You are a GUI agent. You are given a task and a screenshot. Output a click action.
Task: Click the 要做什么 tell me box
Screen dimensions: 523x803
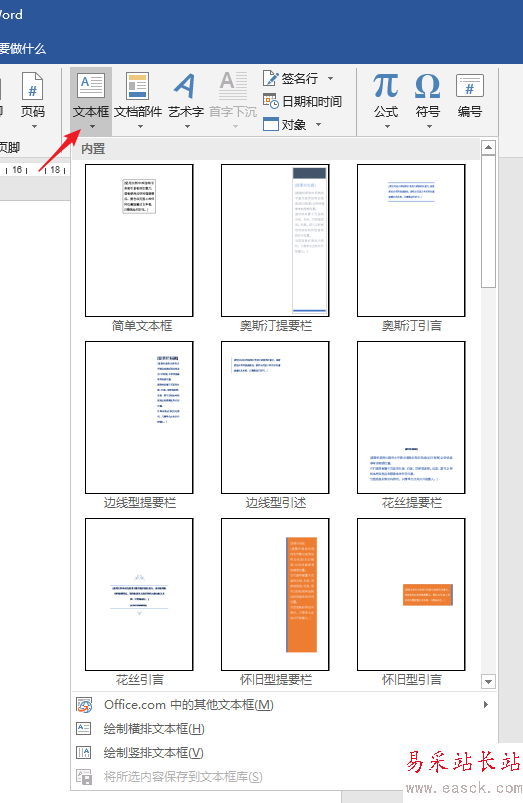(x=23, y=49)
